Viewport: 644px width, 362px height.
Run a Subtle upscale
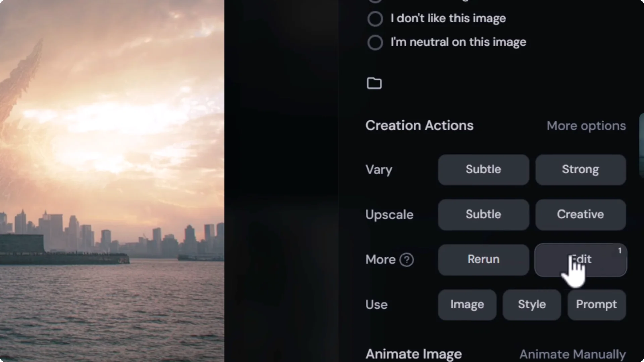[x=483, y=215]
